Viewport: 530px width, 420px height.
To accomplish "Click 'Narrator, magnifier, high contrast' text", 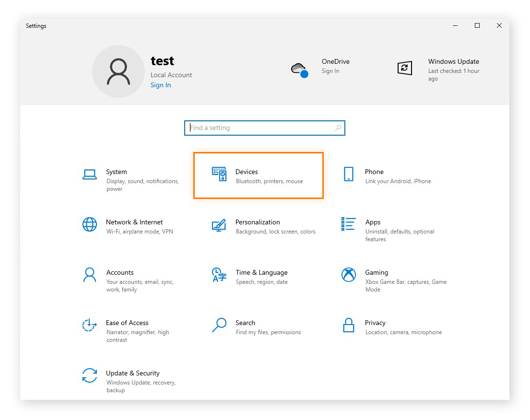I will (138, 336).
